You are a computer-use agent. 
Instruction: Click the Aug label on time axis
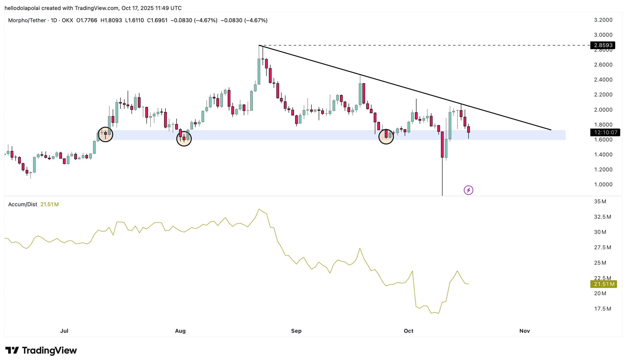click(x=180, y=331)
